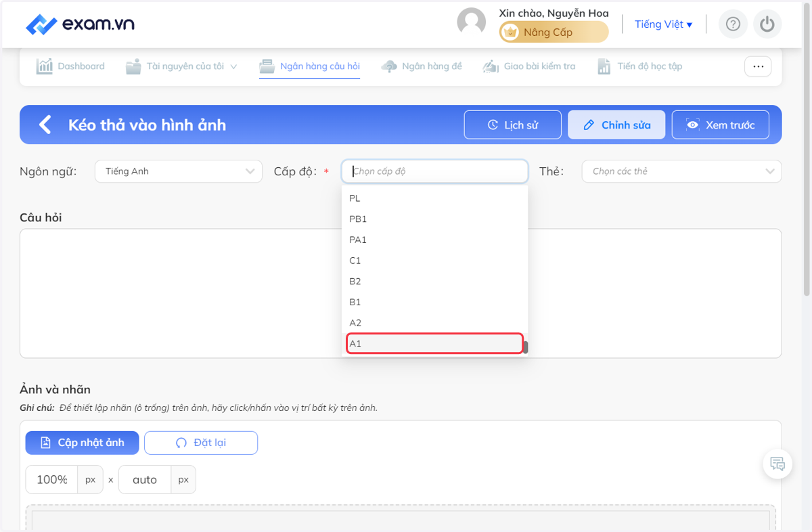This screenshot has height=532, width=812.
Task: Click the Dashboard chart icon
Action: pos(45,66)
